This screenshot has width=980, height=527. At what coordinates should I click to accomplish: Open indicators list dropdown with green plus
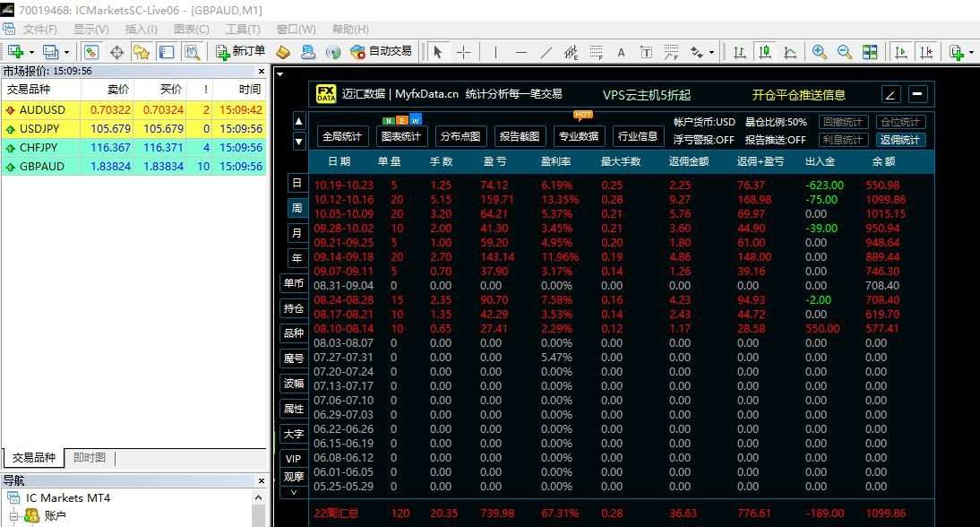point(960,52)
